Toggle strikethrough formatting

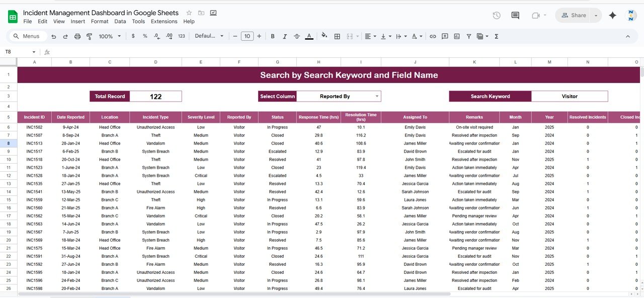[297, 36]
